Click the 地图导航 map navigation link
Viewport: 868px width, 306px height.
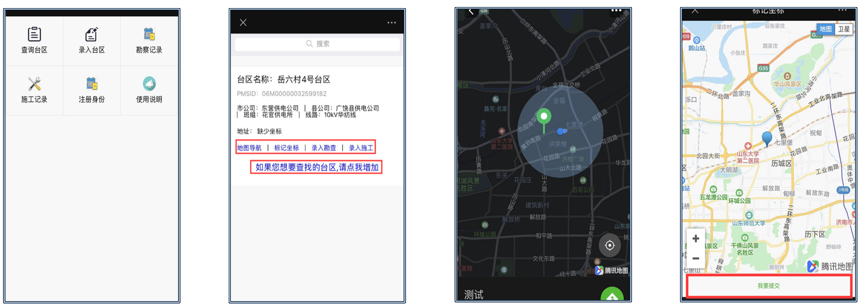coord(249,148)
